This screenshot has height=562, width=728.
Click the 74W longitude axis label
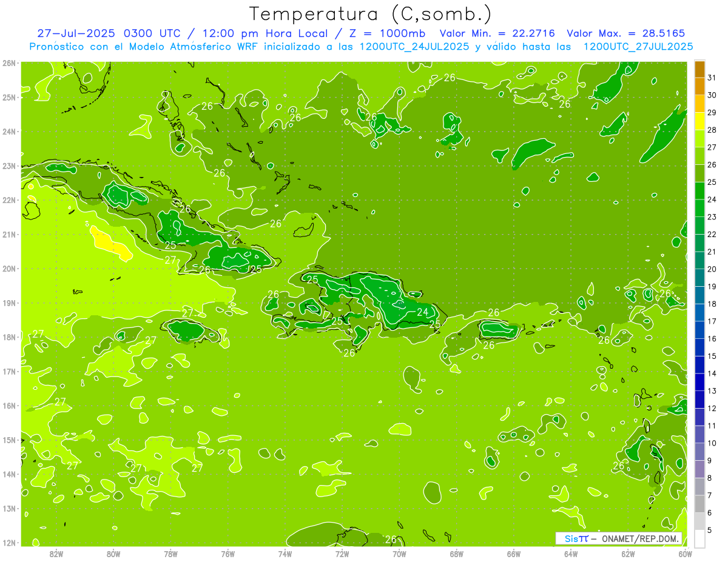point(285,554)
